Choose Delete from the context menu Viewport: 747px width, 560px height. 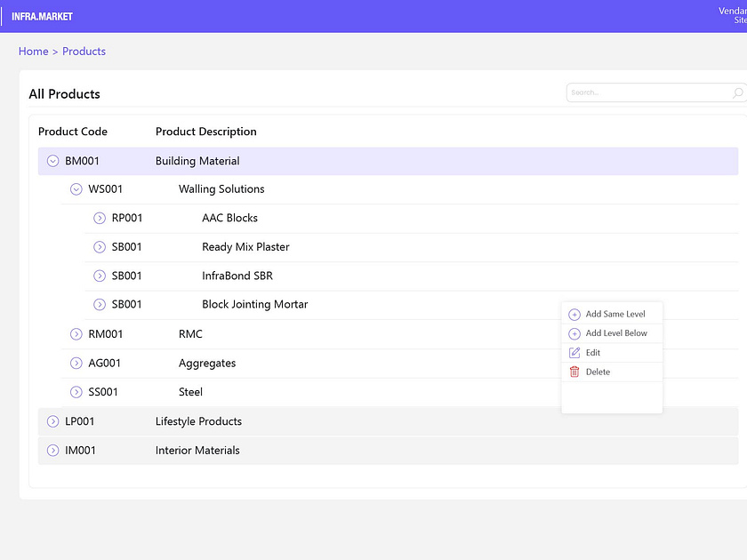pos(598,372)
